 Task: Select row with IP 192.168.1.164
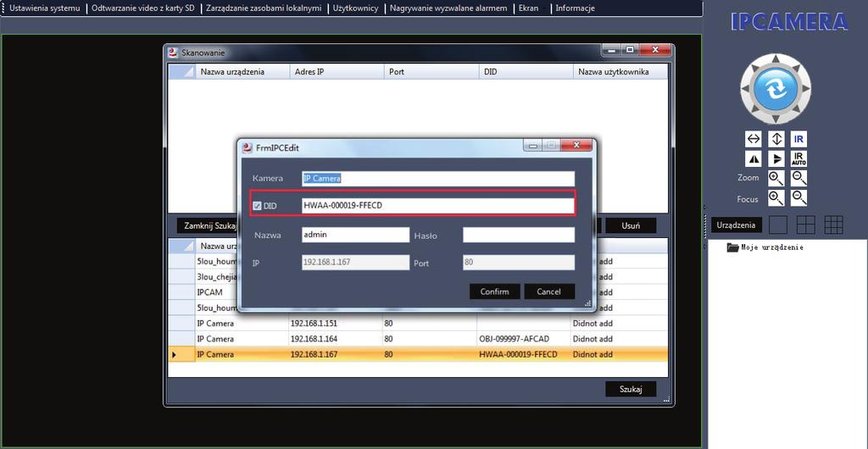(x=418, y=338)
